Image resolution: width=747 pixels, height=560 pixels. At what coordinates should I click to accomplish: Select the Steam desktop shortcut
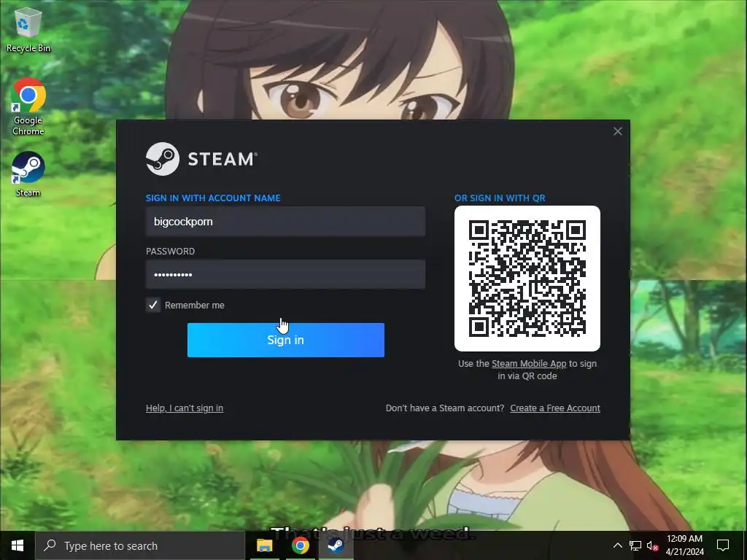pos(28,174)
